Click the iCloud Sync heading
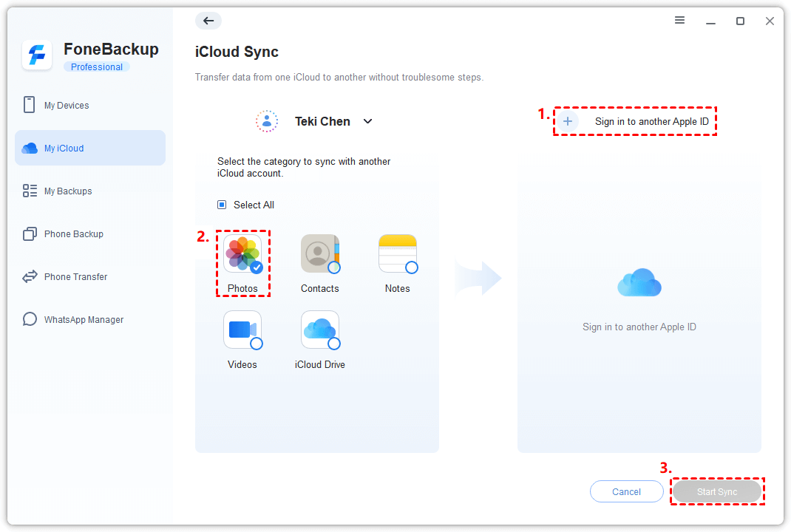 point(237,52)
